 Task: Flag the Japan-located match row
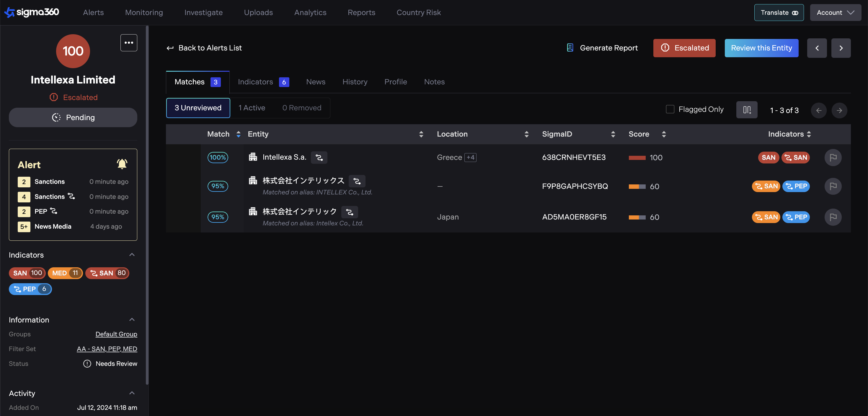833,217
